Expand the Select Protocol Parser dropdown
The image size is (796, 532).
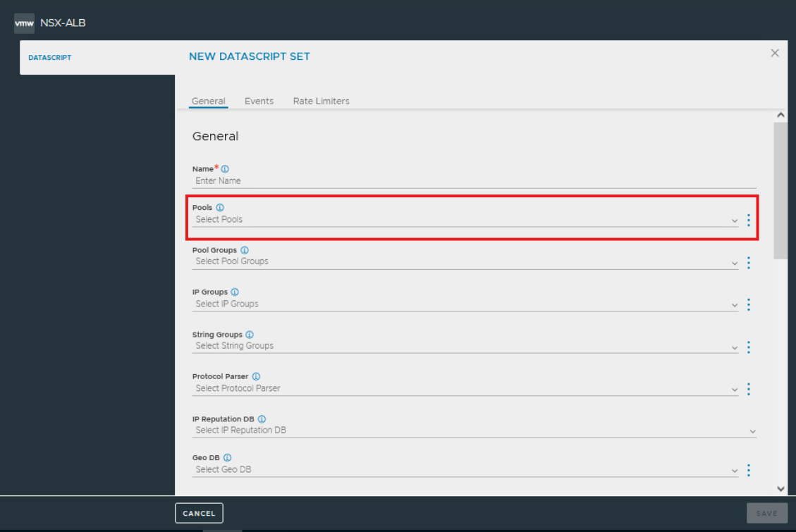(465, 388)
